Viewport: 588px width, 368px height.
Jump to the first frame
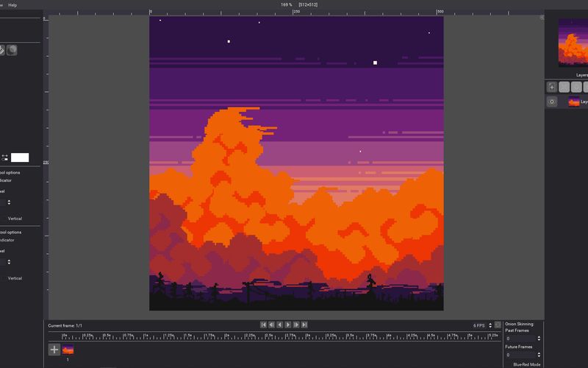tap(263, 325)
